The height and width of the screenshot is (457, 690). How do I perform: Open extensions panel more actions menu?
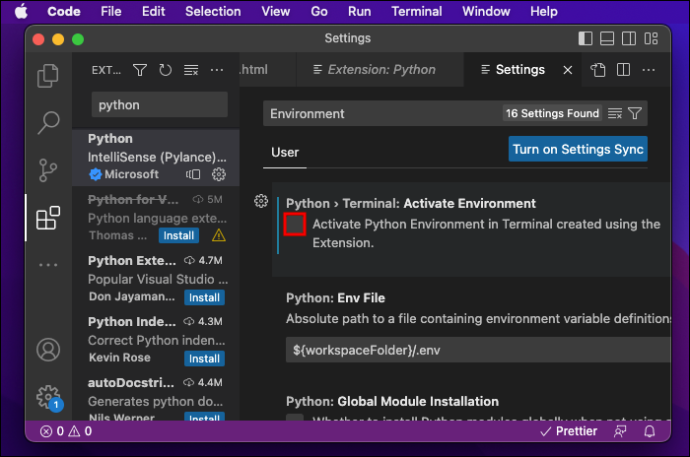pyautogui.click(x=217, y=70)
